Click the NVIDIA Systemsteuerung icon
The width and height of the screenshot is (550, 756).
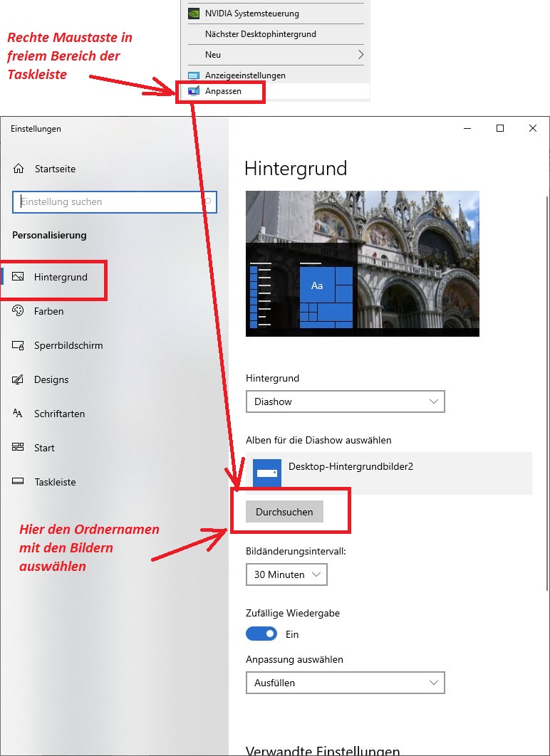(194, 14)
